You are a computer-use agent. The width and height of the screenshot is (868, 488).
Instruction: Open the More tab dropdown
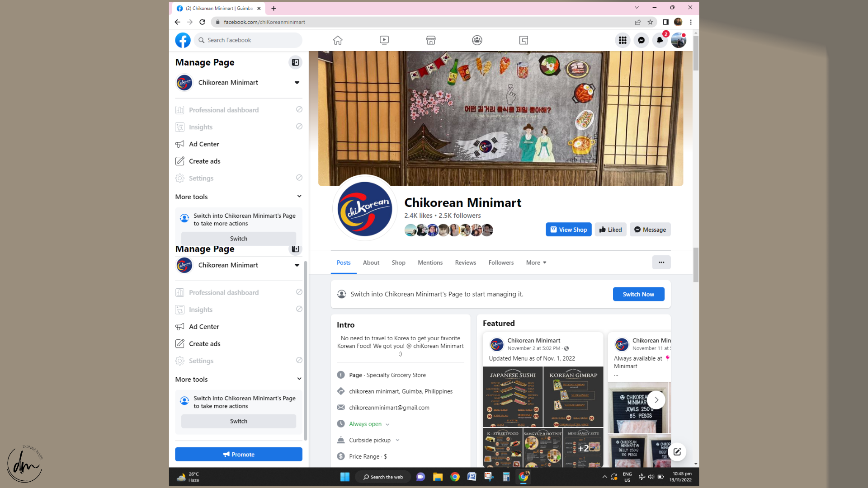[x=536, y=263]
